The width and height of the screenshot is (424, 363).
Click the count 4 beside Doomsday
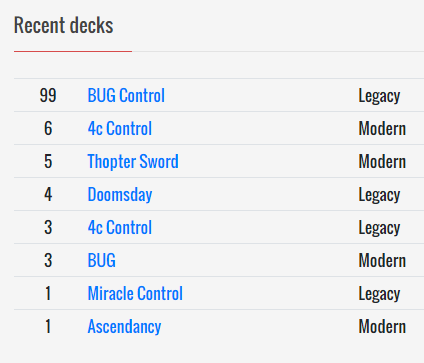(48, 194)
